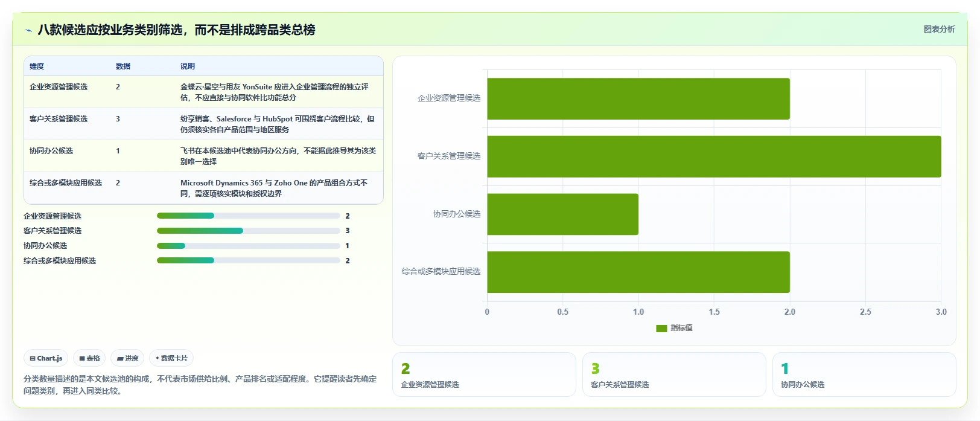Click the 企业资源管理候选 chart bar
The image size is (980, 421).
[x=638, y=98]
